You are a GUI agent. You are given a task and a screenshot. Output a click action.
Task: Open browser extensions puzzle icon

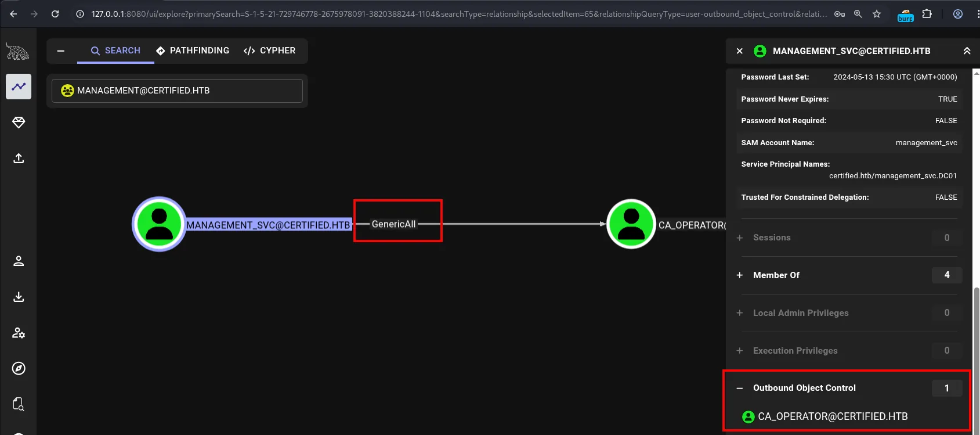pos(927,13)
